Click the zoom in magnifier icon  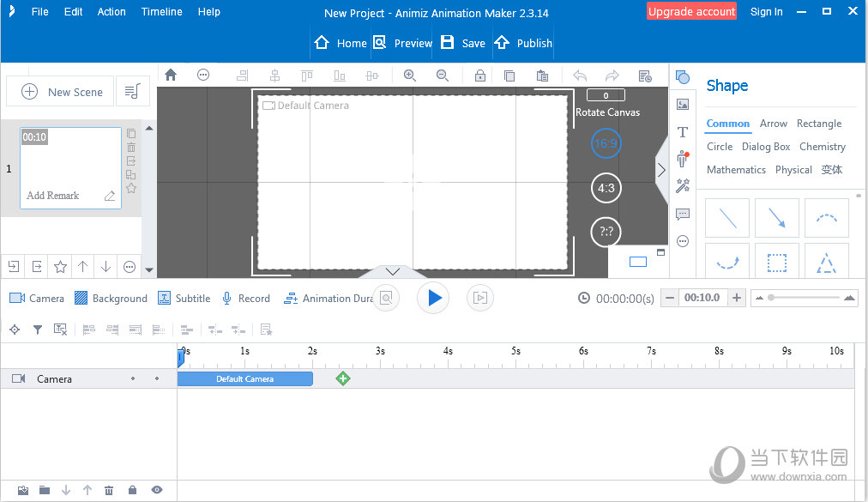pos(410,76)
